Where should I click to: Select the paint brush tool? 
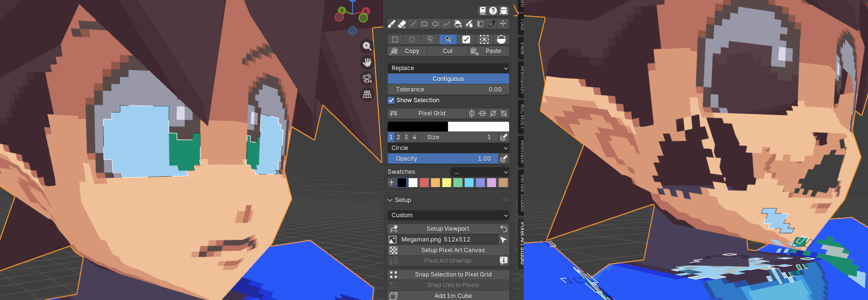click(392, 24)
